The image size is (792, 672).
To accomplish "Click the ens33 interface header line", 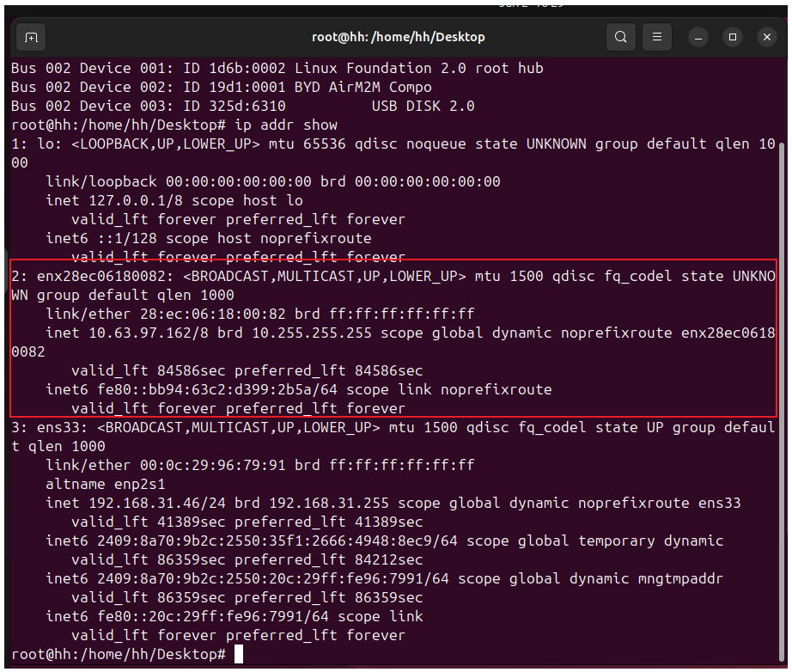I will [x=393, y=437].
